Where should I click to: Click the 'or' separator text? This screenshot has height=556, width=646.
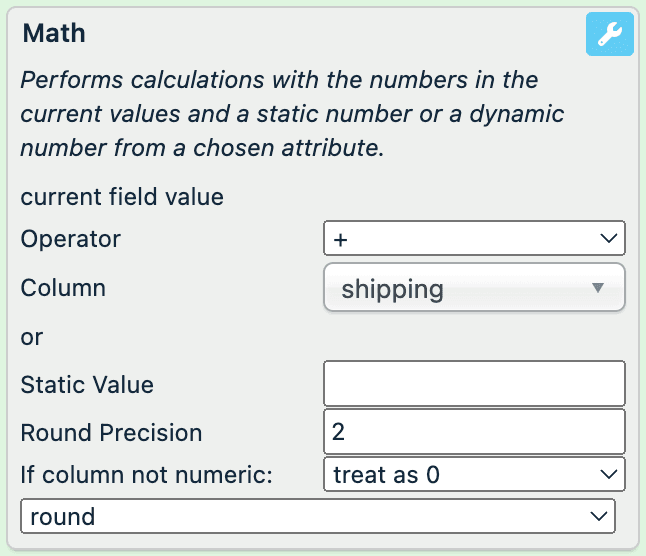(x=32, y=337)
